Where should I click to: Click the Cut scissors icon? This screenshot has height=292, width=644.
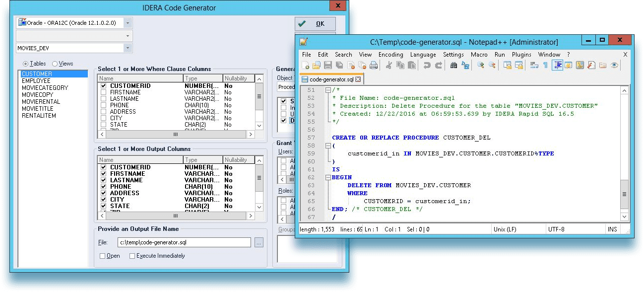click(x=389, y=65)
